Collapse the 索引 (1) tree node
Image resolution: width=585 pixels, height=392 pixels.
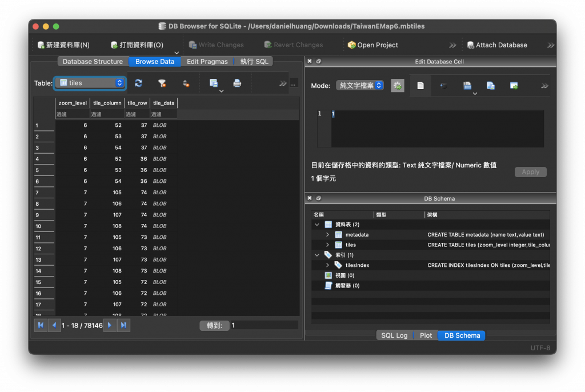point(317,255)
